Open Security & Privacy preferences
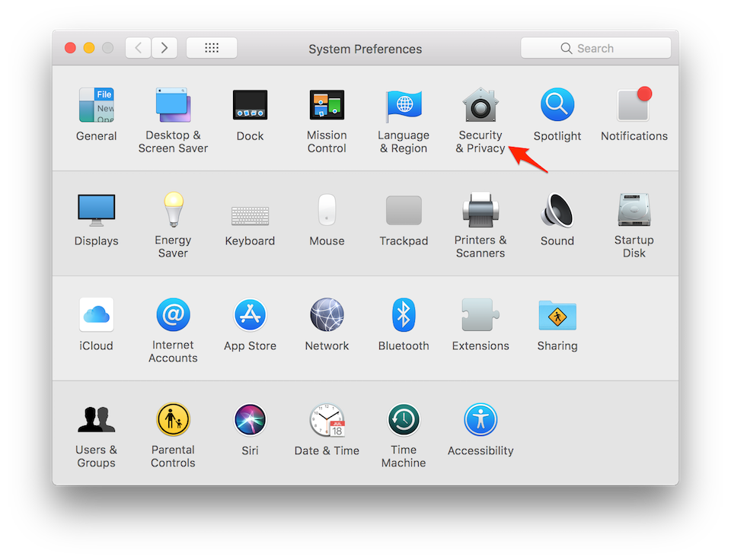 pyautogui.click(x=480, y=105)
